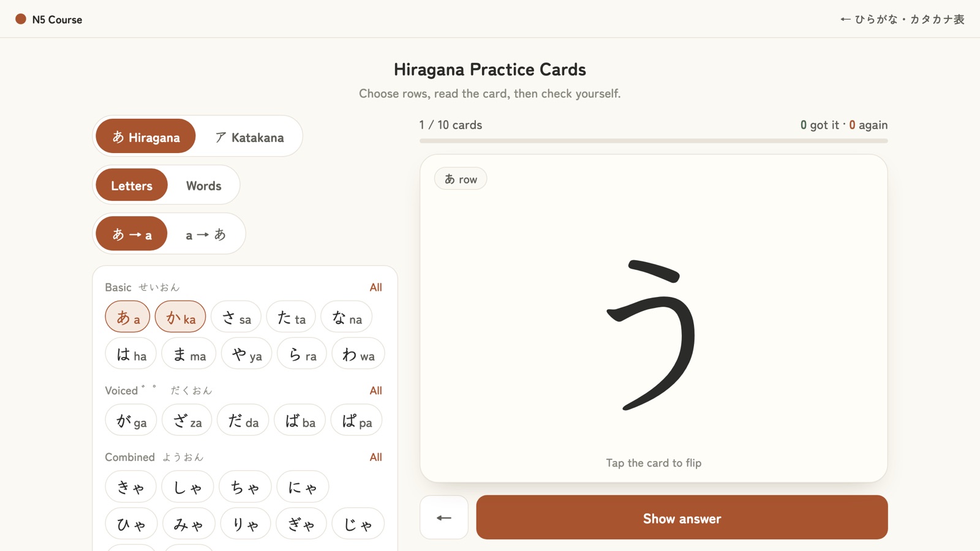Select All for the Voiced rows
The width and height of the screenshot is (980, 551).
tap(375, 391)
